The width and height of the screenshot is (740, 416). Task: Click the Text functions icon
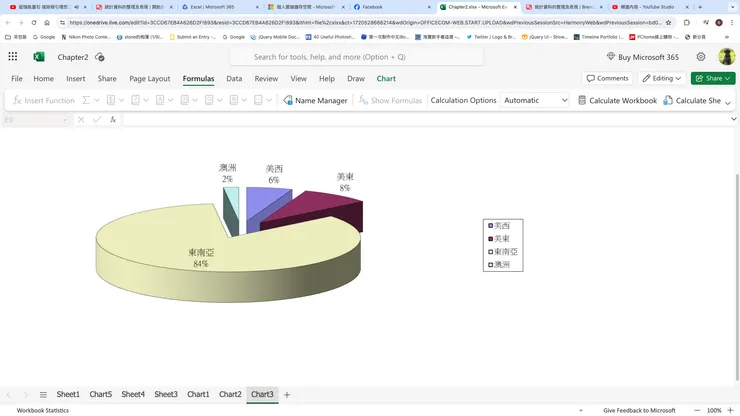(x=160, y=100)
